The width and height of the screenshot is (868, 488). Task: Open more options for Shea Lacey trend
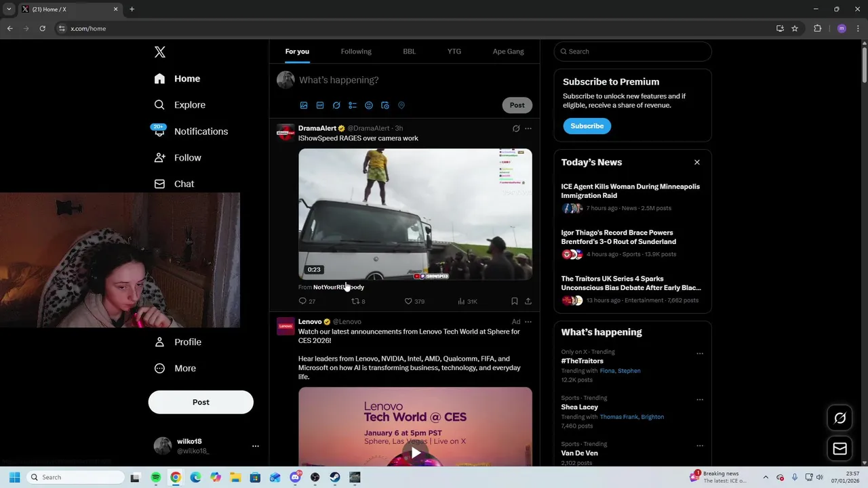pyautogui.click(x=700, y=400)
